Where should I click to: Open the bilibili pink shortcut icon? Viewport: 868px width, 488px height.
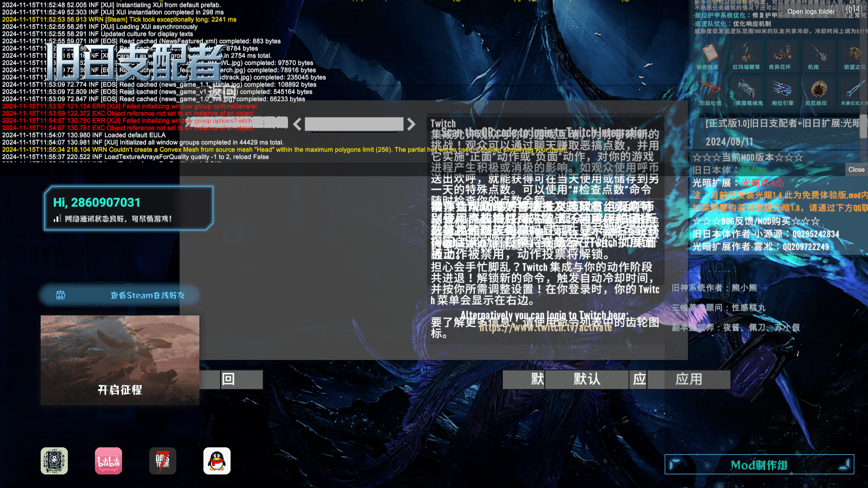pyautogui.click(x=108, y=461)
